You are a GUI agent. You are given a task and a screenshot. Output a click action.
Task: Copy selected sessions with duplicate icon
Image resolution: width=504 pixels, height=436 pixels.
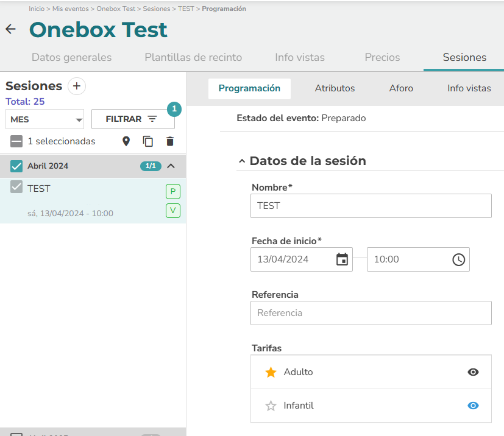pos(148,141)
